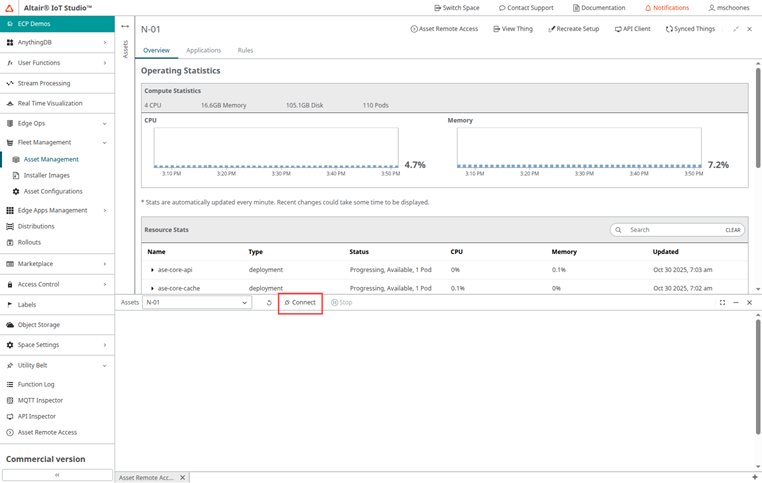
Task: Switch to the Rules tab
Action: tap(245, 50)
